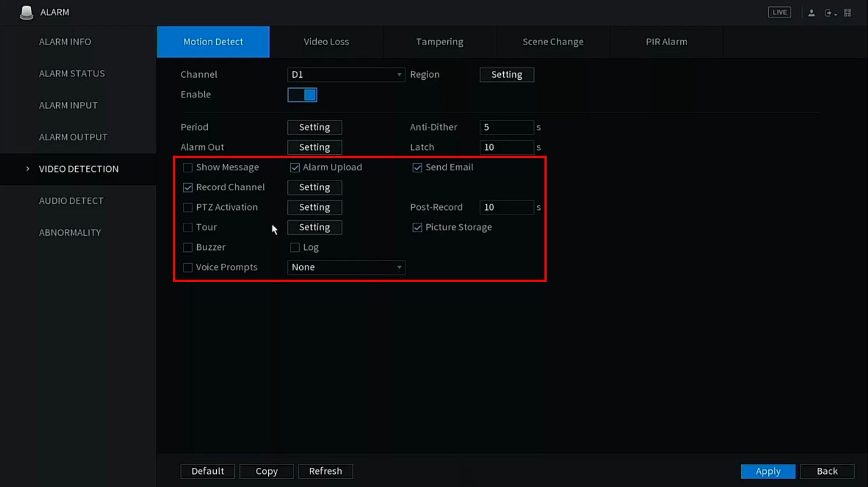This screenshot has height=487, width=868.
Task: Expand the Voice Prompts None dropdown
Action: tap(346, 267)
